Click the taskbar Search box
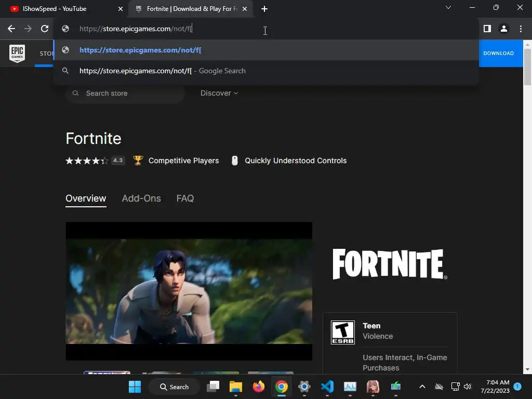 (x=175, y=387)
